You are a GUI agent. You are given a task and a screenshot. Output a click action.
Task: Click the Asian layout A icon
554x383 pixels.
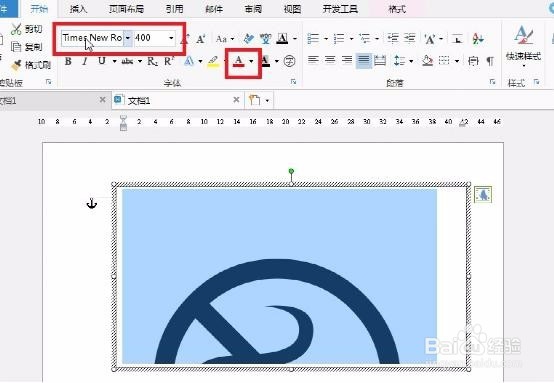click(430, 39)
